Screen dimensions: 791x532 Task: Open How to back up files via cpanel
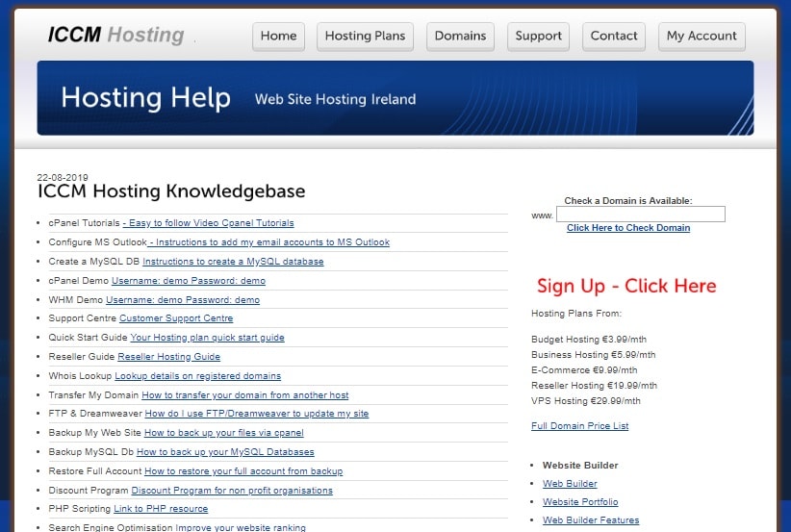click(224, 433)
